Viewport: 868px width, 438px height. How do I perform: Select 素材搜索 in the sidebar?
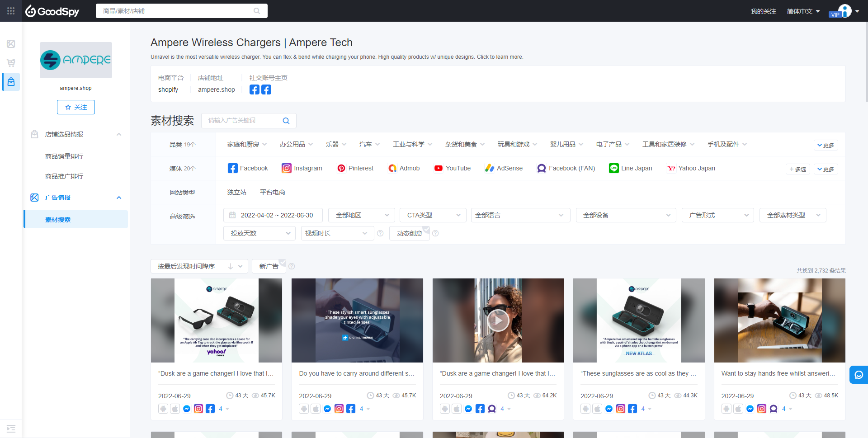pos(76,219)
